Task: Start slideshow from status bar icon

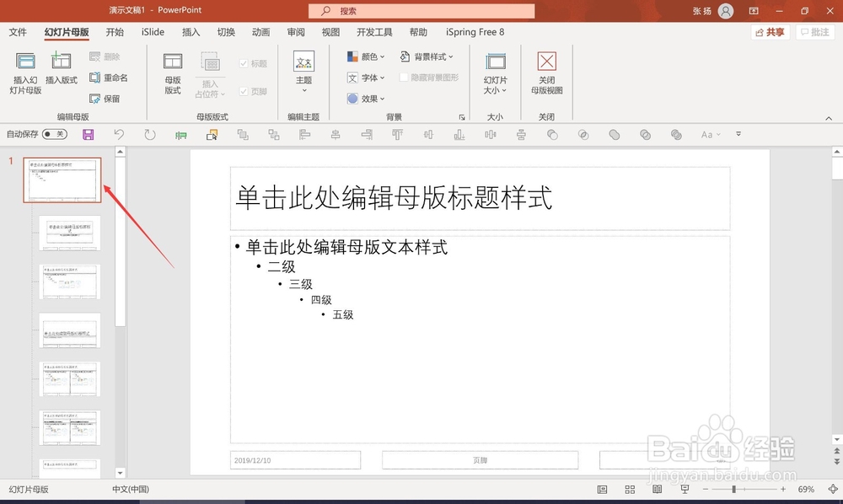Action: click(x=685, y=489)
